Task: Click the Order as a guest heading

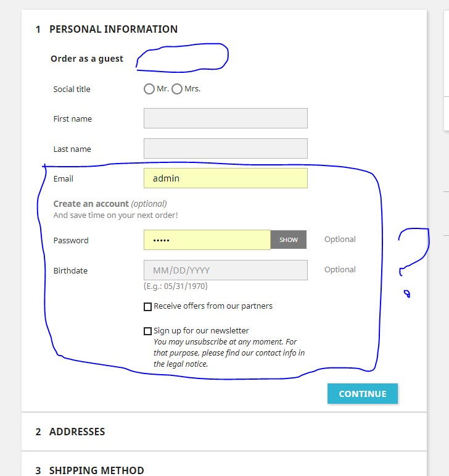Action: click(x=87, y=59)
